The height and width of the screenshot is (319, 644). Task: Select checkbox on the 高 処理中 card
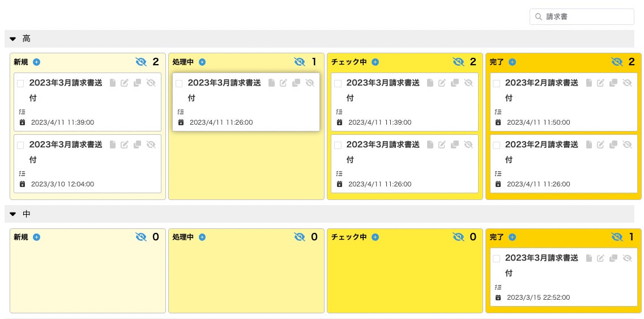[179, 83]
